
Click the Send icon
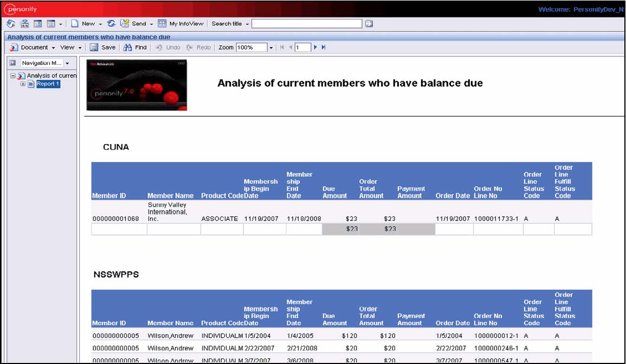(x=125, y=23)
